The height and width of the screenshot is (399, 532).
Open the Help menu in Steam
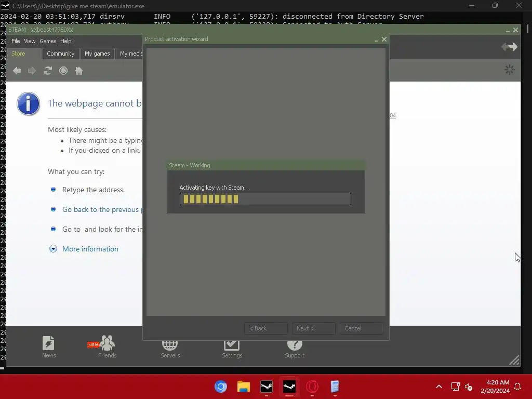pos(66,41)
